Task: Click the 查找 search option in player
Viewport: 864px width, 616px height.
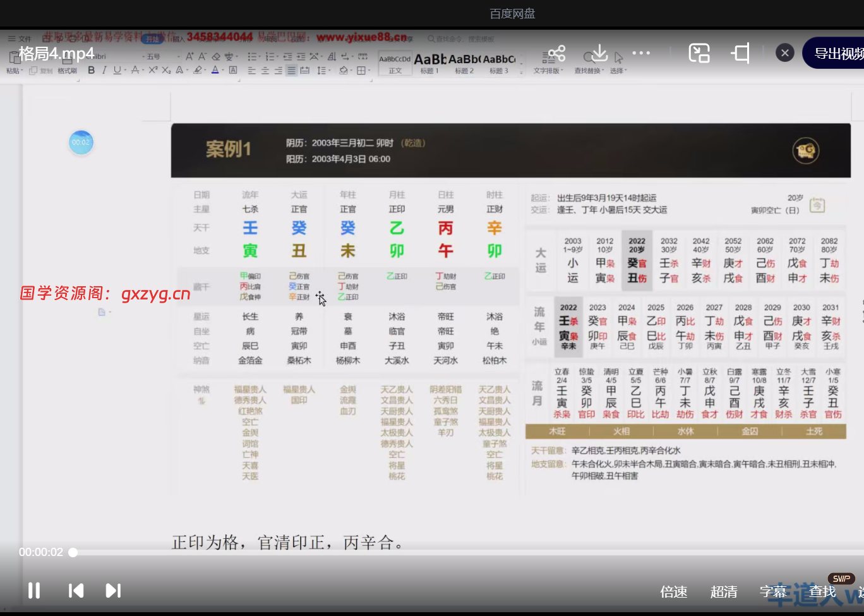Action: [822, 592]
